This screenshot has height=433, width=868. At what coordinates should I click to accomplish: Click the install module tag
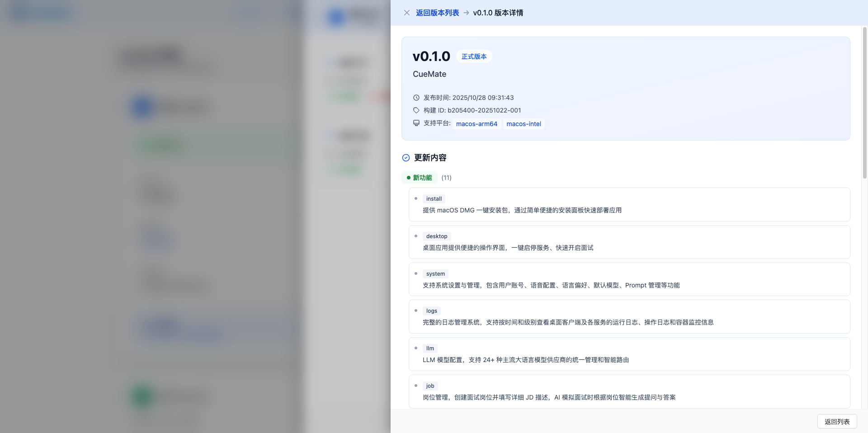434,199
